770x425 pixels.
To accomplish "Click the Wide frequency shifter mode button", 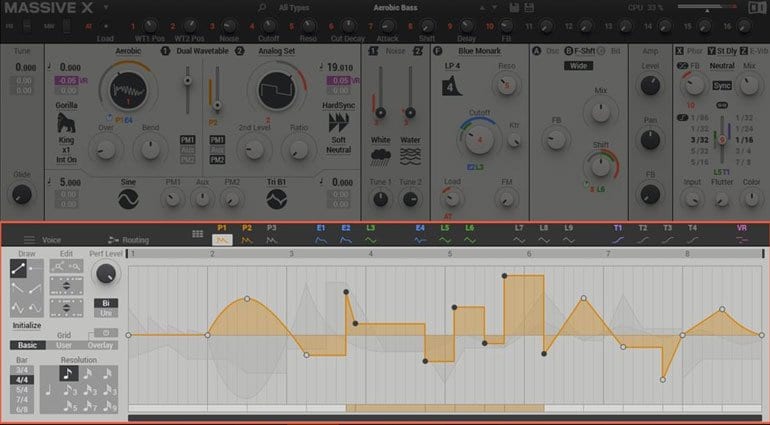I will pos(578,65).
